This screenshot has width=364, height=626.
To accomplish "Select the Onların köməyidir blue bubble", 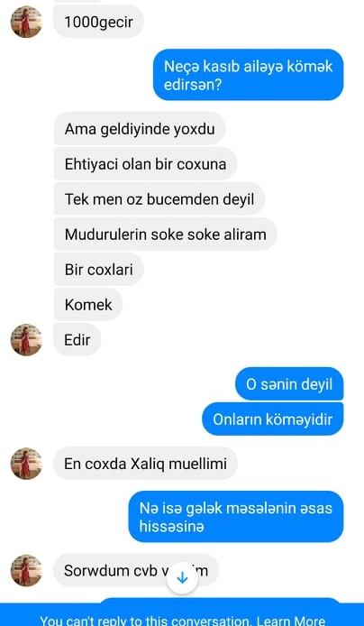I will click(273, 419).
